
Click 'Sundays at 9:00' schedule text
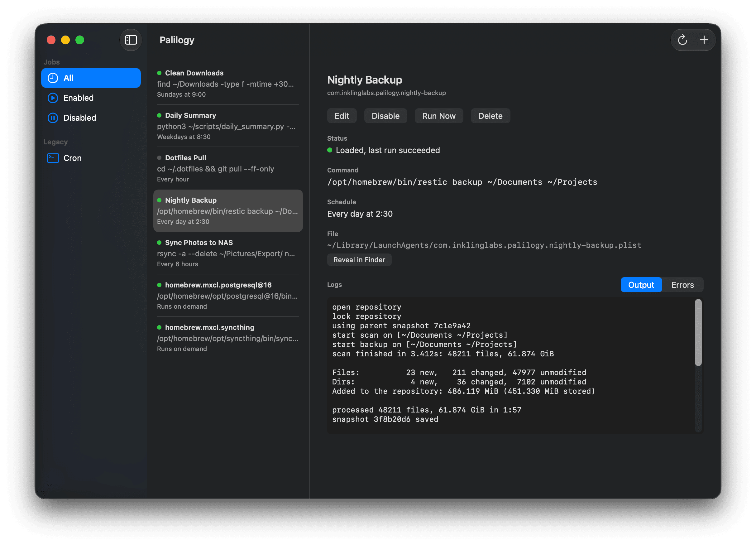point(181,94)
